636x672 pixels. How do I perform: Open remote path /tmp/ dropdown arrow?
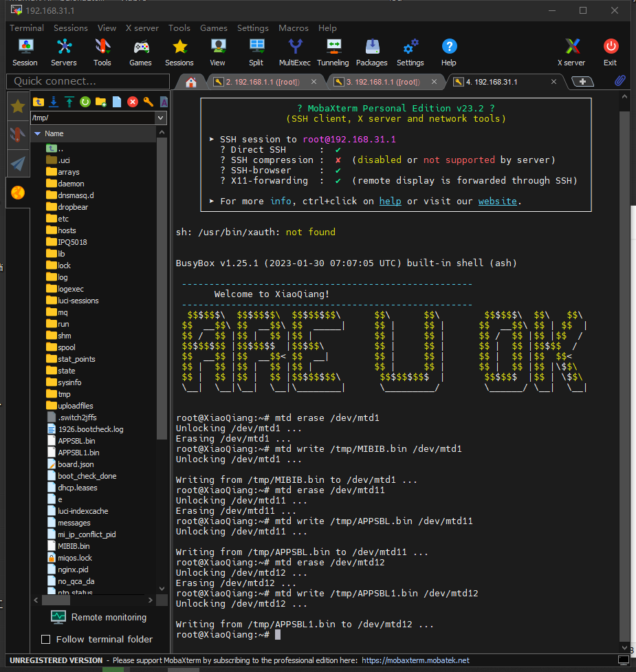click(x=161, y=118)
